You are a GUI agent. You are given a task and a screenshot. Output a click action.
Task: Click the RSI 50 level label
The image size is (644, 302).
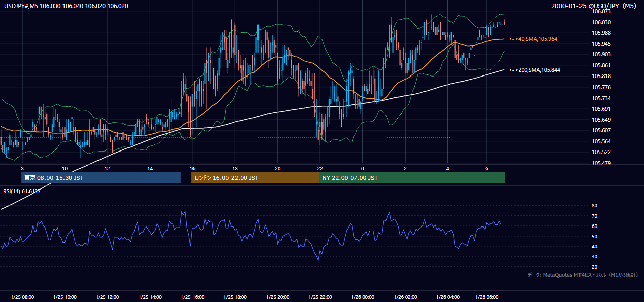point(594,236)
